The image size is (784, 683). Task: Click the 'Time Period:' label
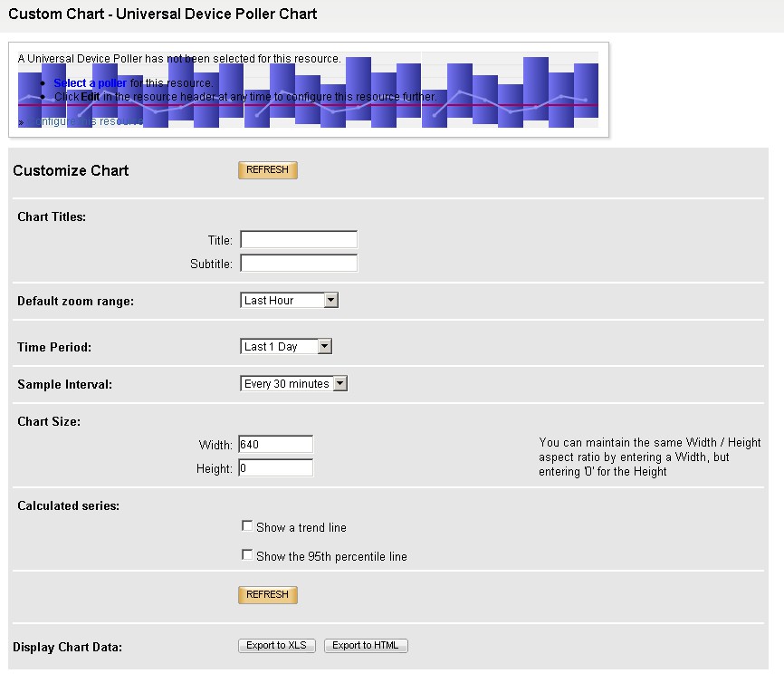[x=54, y=347]
